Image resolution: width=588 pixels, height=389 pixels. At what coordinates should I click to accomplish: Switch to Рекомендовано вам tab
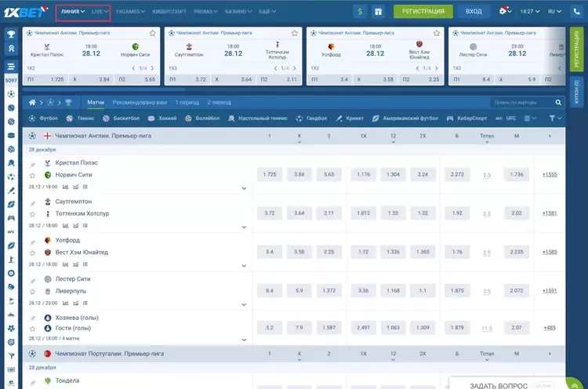(x=140, y=103)
